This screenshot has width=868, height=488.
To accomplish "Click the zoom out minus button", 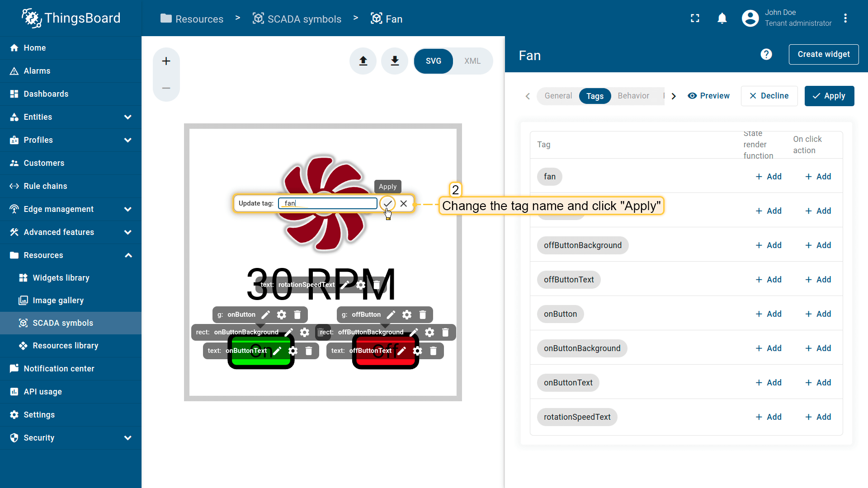I will (x=166, y=88).
